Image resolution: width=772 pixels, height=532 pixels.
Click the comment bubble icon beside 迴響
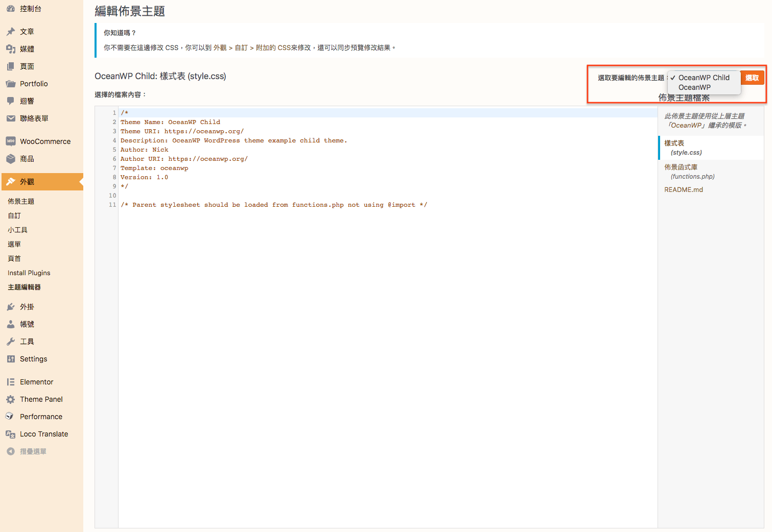(x=11, y=101)
